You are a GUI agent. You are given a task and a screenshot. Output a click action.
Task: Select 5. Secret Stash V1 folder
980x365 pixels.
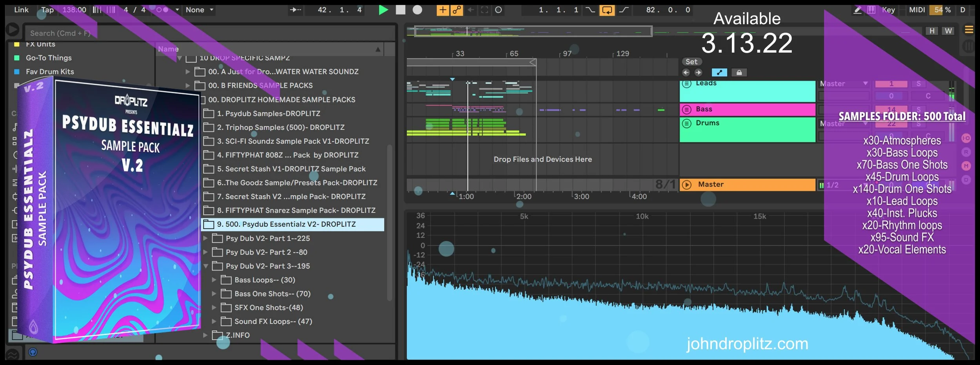pos(291,169)
